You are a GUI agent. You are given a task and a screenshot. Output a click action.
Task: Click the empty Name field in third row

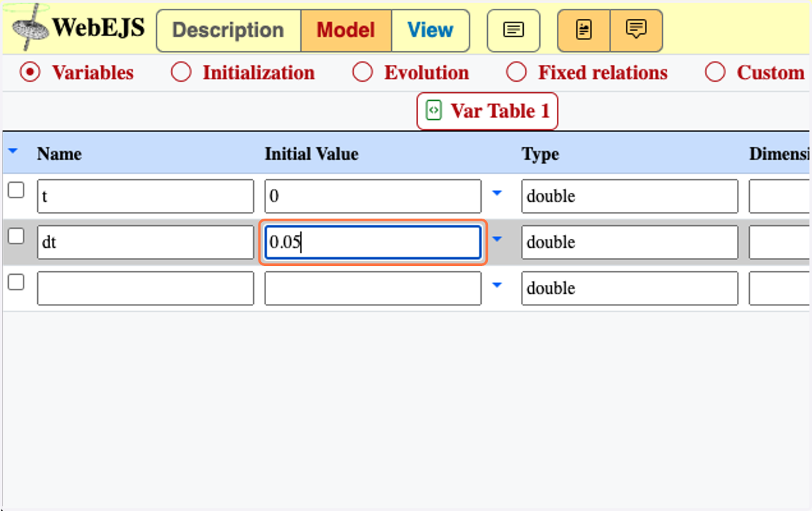tap(145, 288)
